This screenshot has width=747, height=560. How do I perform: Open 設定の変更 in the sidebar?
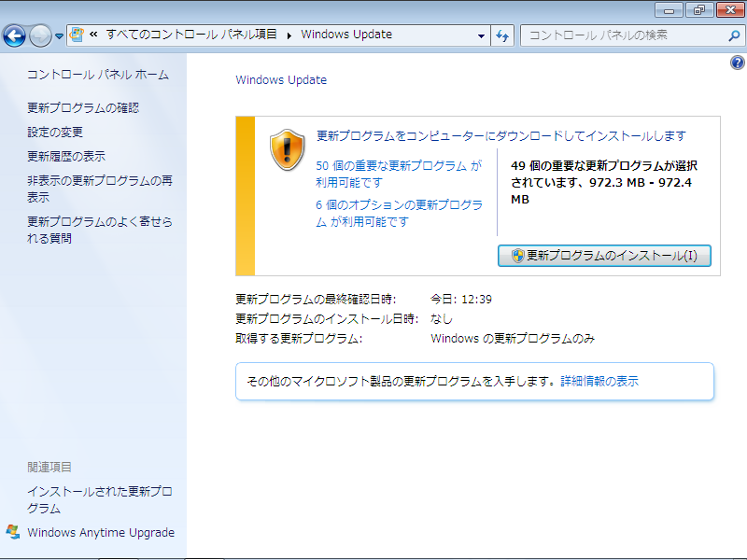tap(55, 132)
